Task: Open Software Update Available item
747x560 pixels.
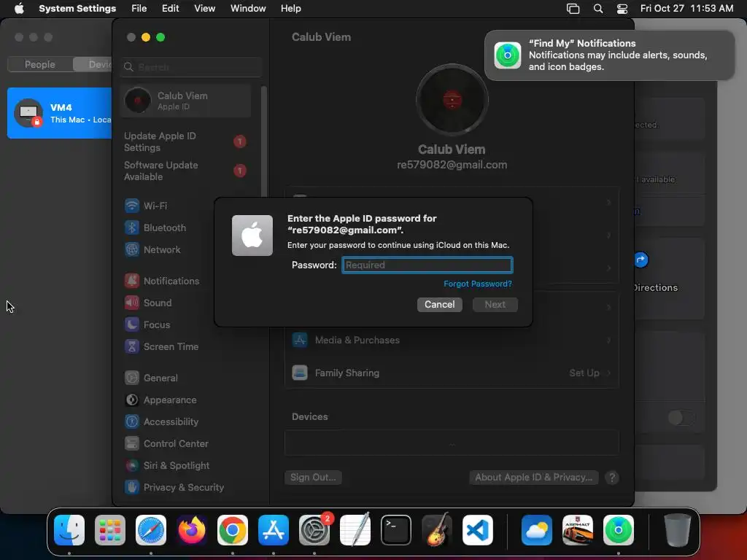Action: tap(185, 171)
